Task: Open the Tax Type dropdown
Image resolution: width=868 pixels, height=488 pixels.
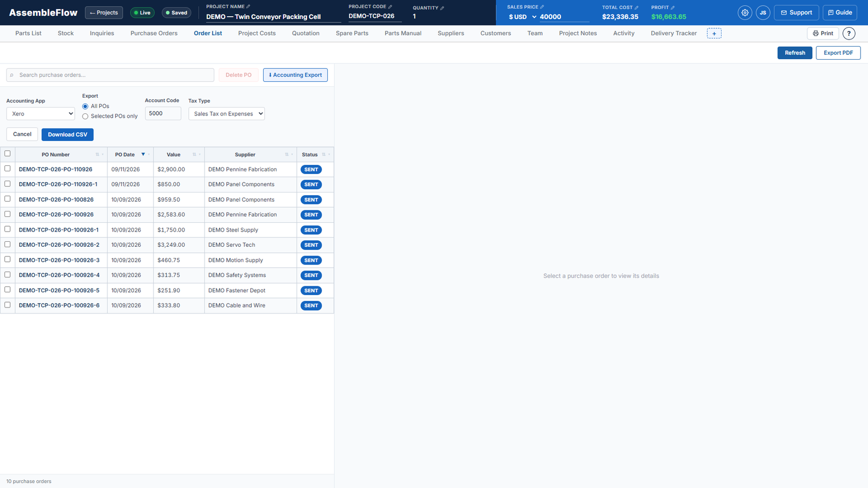Action: pyautogui.click(x=226, y=114)
